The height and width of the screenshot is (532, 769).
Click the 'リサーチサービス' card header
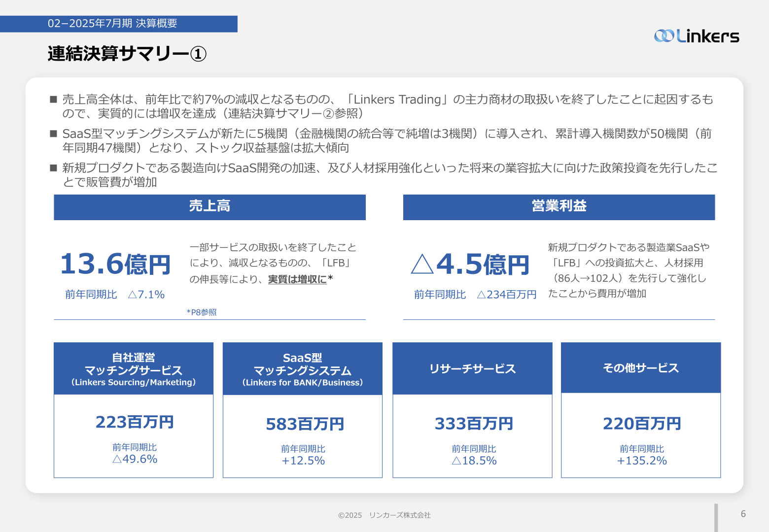point(472,368)
